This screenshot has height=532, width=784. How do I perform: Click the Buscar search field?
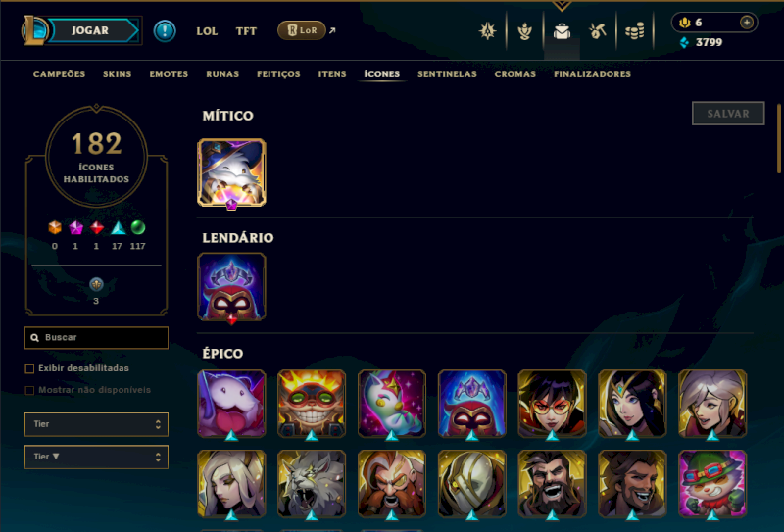pyautogui.click(x=96, y=337)
